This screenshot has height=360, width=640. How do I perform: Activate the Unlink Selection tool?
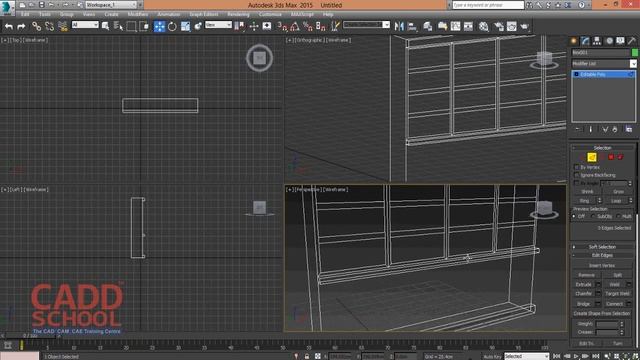pos(49,27)
